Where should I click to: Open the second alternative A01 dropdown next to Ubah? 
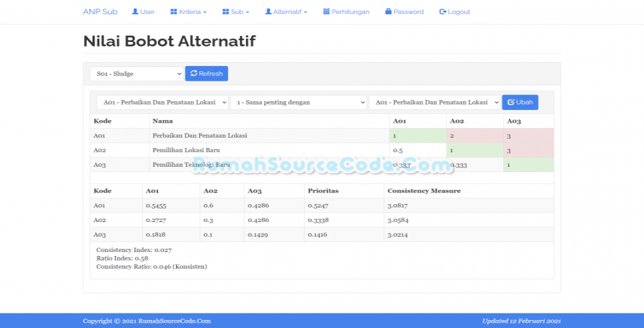tap(435, 102)
